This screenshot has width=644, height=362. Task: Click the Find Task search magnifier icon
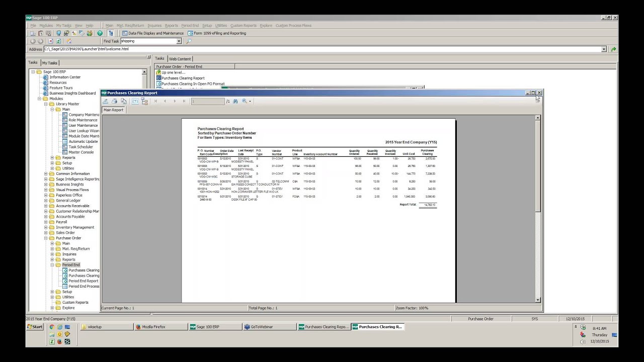click(189, 41)
